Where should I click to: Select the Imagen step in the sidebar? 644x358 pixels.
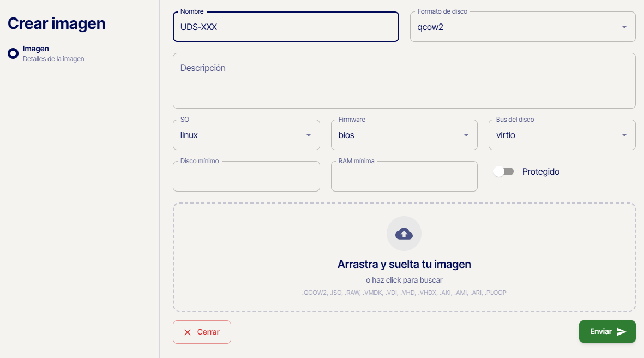(x=36, y=49)
